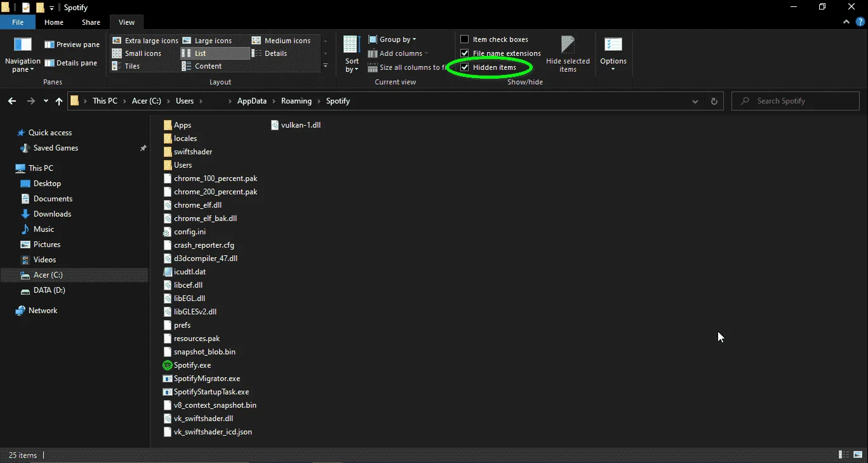The width and height of the screenshot is (868, 463).
Task: Enable Item check boxes
Action: pyautogui.click(x=495, y=39)
